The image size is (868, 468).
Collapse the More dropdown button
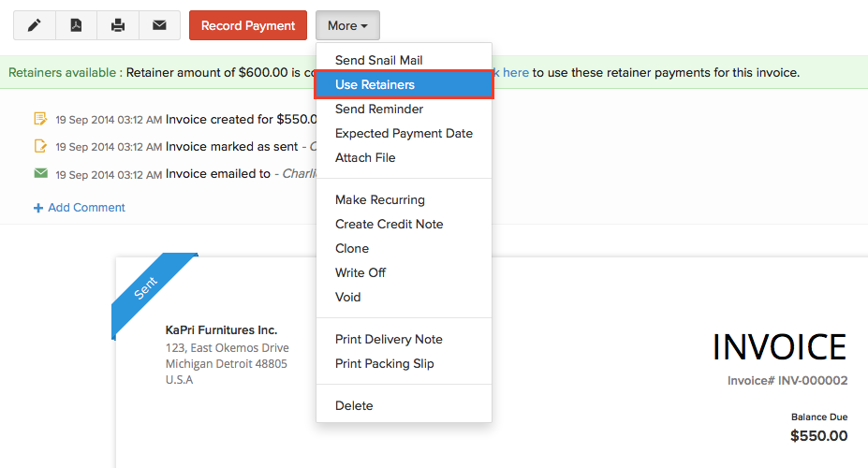click(347, 26)
